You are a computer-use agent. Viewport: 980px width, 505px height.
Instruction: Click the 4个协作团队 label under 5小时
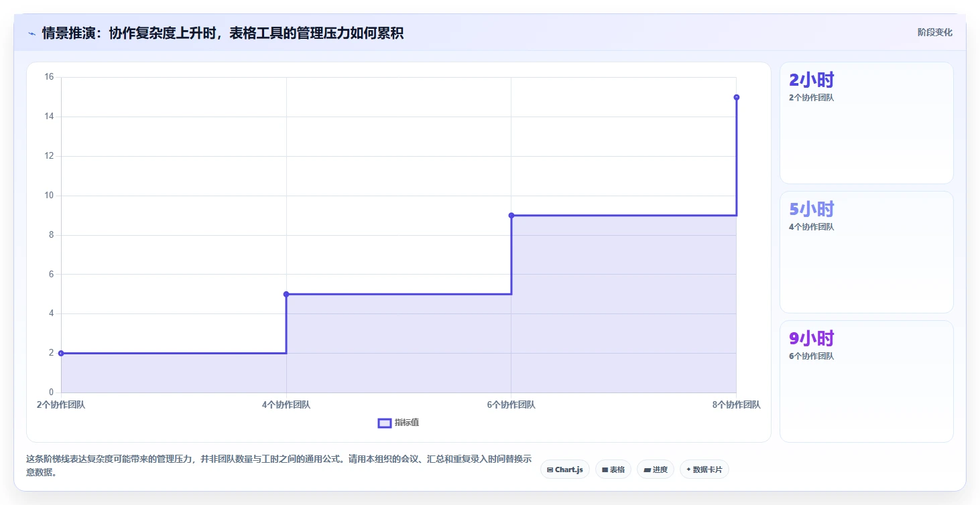(811, 227)
